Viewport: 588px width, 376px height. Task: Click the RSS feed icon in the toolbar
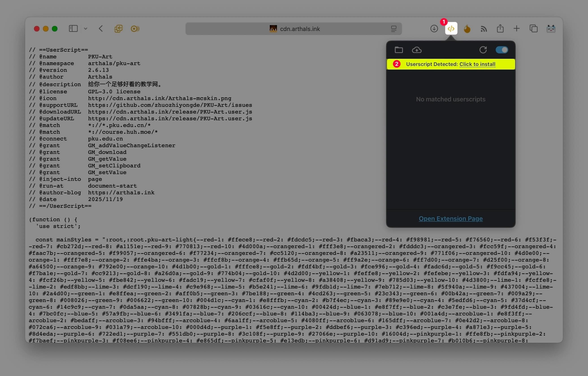(x=484, y=28)
